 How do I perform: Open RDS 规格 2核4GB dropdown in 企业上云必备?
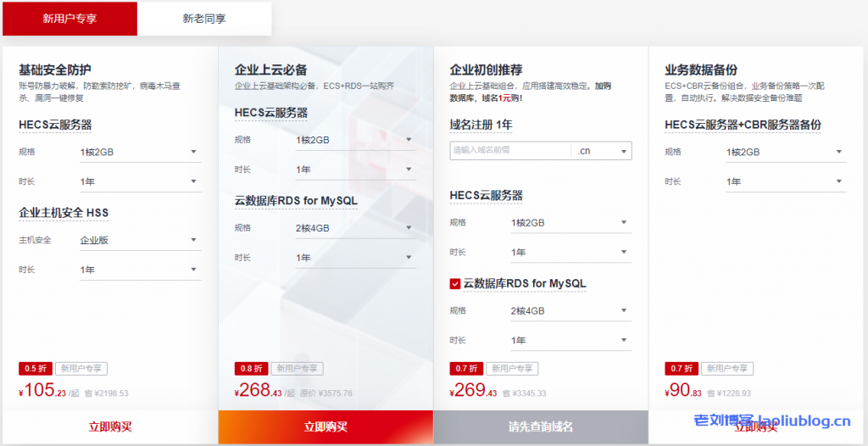tap(355, 228)
